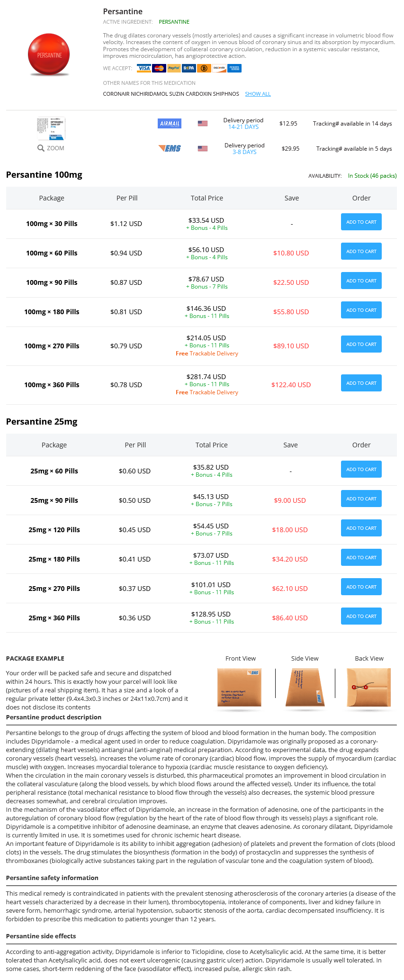
Task: Click the PayPal payment icon
Action: (174, 68)
